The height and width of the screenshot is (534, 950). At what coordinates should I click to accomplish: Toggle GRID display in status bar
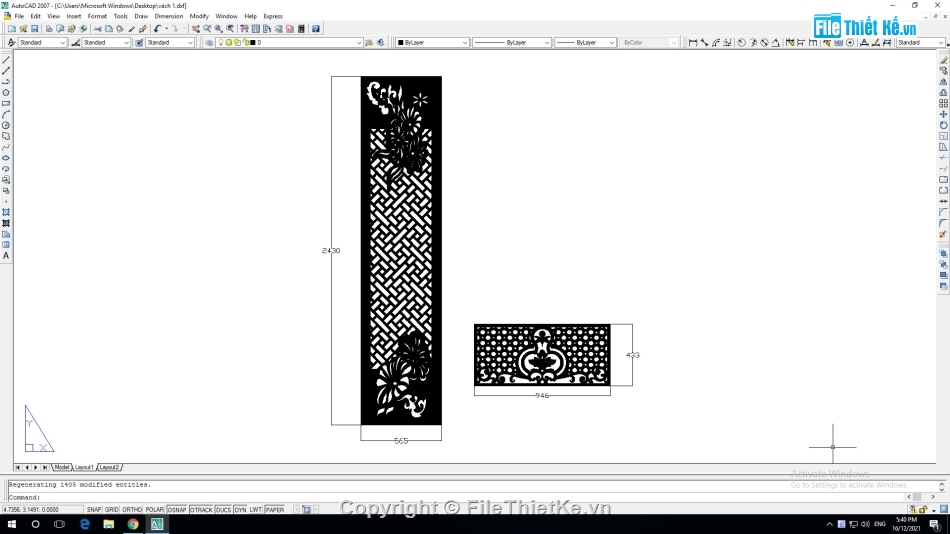click(x=111, y=510)
